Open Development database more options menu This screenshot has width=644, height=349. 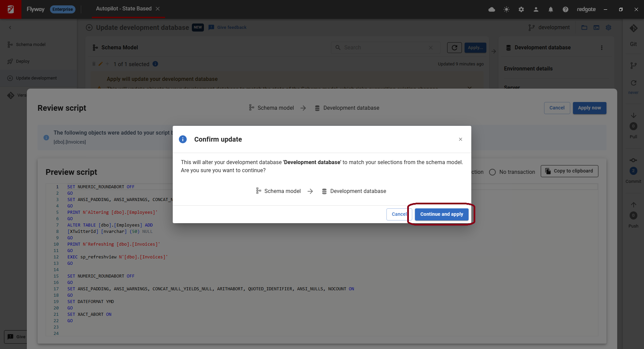[602, 48]
